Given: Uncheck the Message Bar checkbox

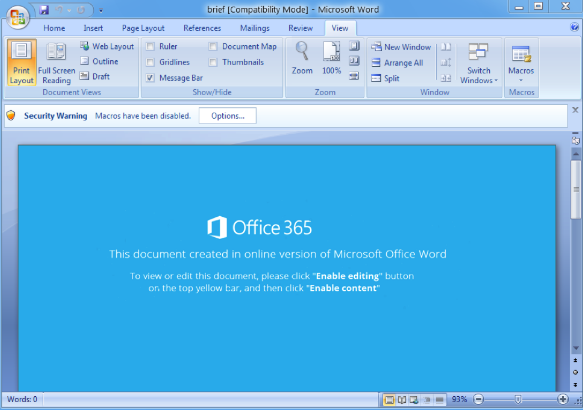Looking at the screenshot, I should (x=150, y=78).
